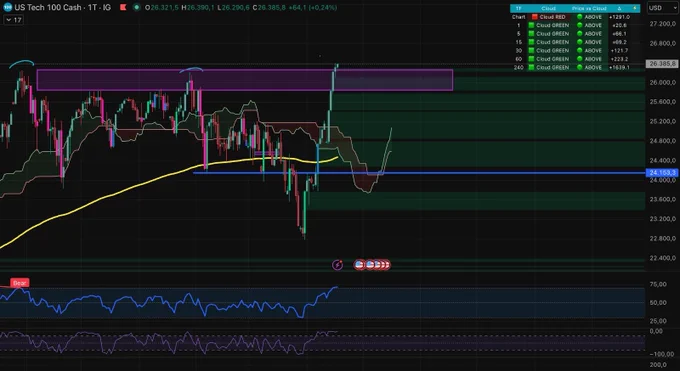680x371 pixels.
Task: Click the 'TF' table header
Action: 518,8
